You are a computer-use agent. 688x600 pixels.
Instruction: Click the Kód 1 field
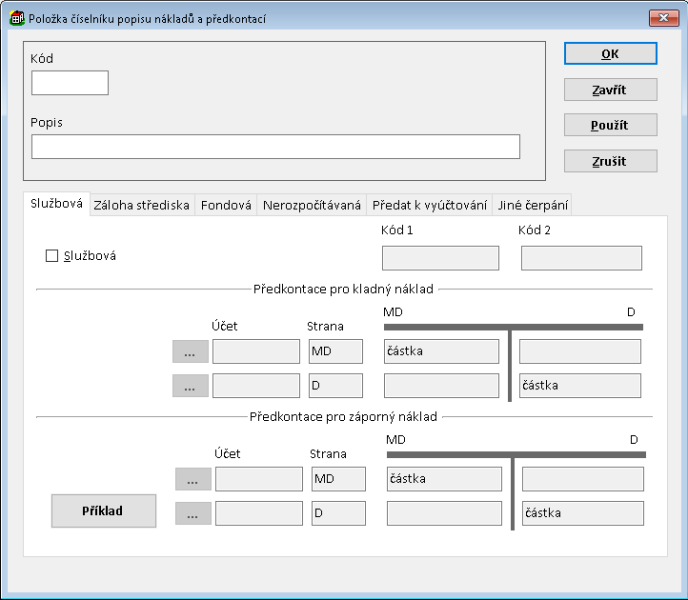pos(440,259)
